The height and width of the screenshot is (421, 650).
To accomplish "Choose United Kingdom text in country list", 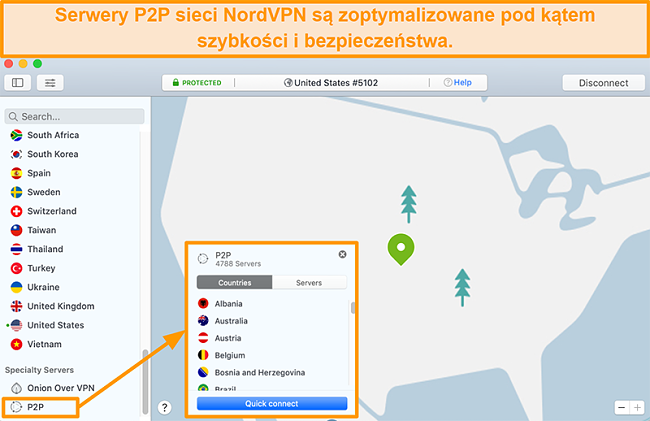I will 61,306.
